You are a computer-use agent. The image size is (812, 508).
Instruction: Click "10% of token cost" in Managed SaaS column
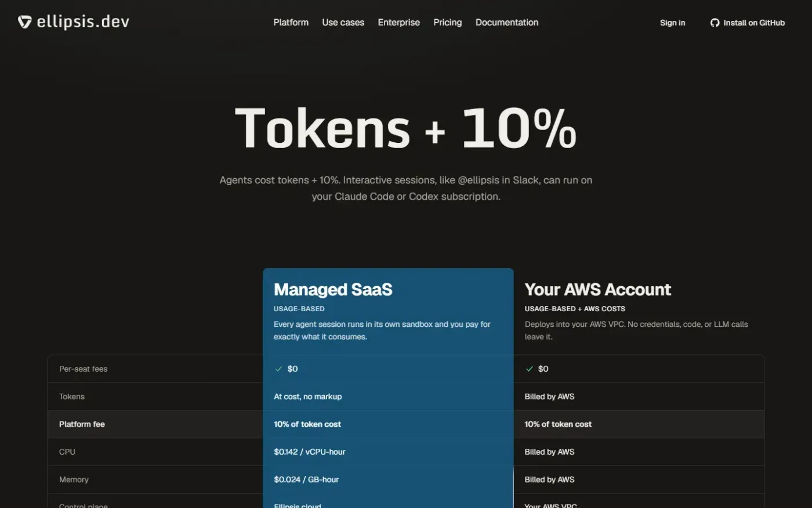[x=307, y=424]
